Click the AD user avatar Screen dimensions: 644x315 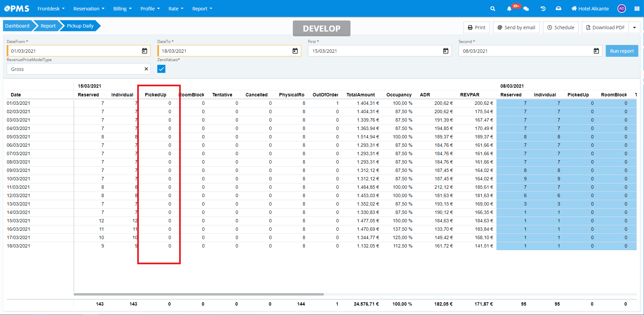(x=622, y=9)
